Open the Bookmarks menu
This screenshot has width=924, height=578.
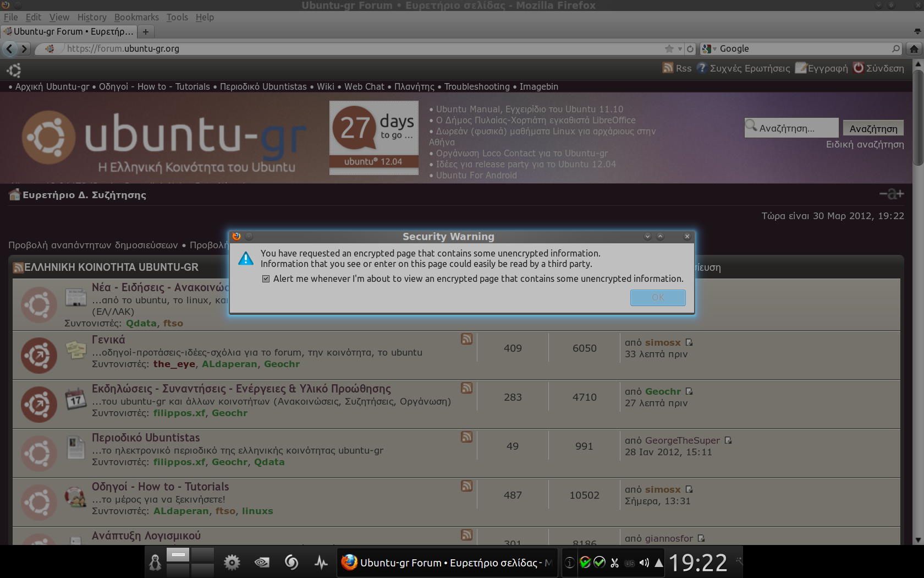[136, 17]
